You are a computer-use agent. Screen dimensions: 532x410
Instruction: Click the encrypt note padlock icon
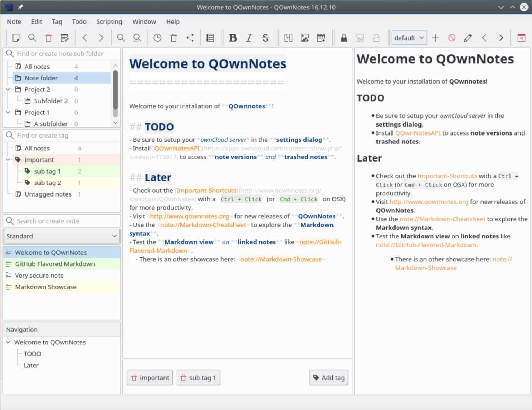(x=344, y=38)
